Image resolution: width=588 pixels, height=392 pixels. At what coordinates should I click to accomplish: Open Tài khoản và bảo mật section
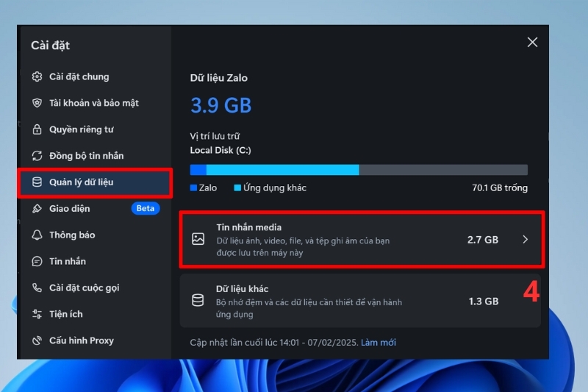pyautogui.click(x=95, y=103)
